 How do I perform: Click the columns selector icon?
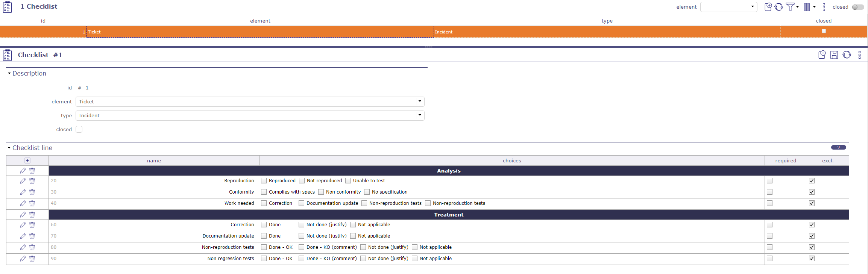click(807, 7)
